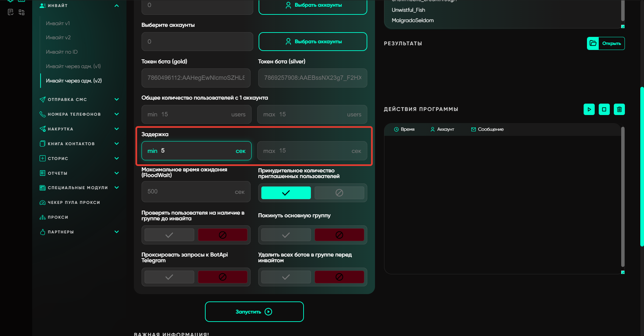
Task: Click the trash icon to clear actions log
Action: click(619, 109)
